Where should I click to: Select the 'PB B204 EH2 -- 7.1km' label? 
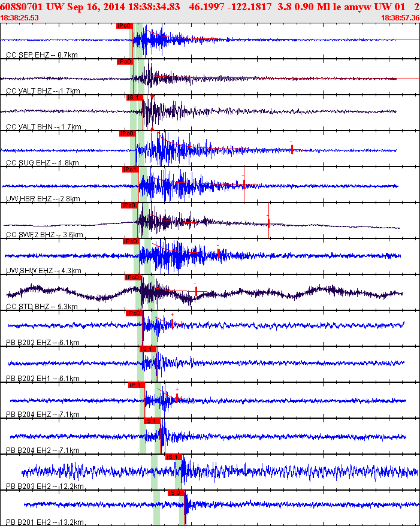(43, 450)
